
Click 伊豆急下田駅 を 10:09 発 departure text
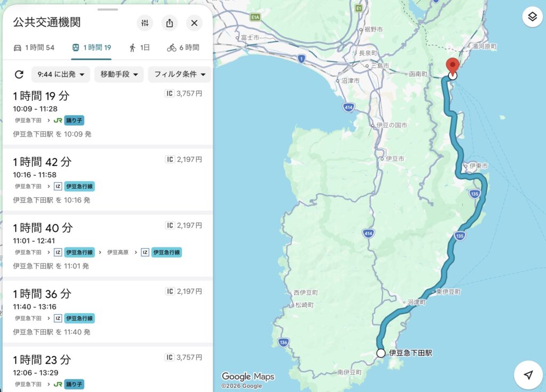tap(52, 134)
